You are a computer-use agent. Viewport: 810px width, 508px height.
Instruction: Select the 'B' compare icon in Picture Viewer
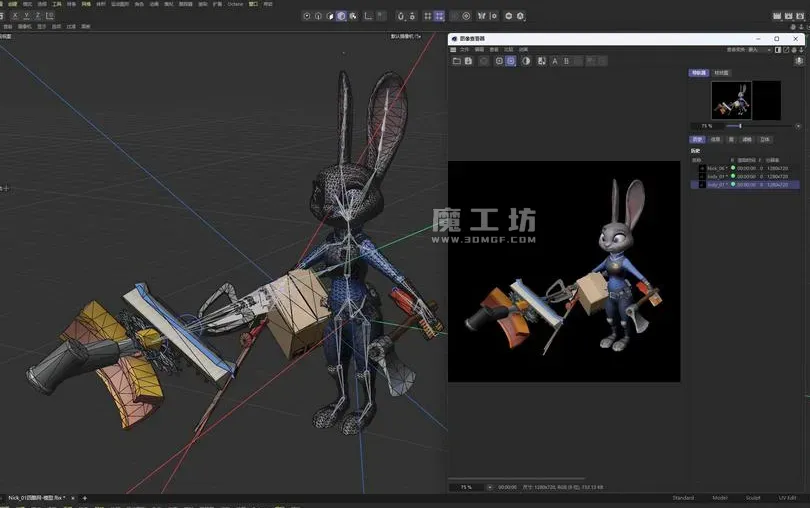tap(567, 61)
